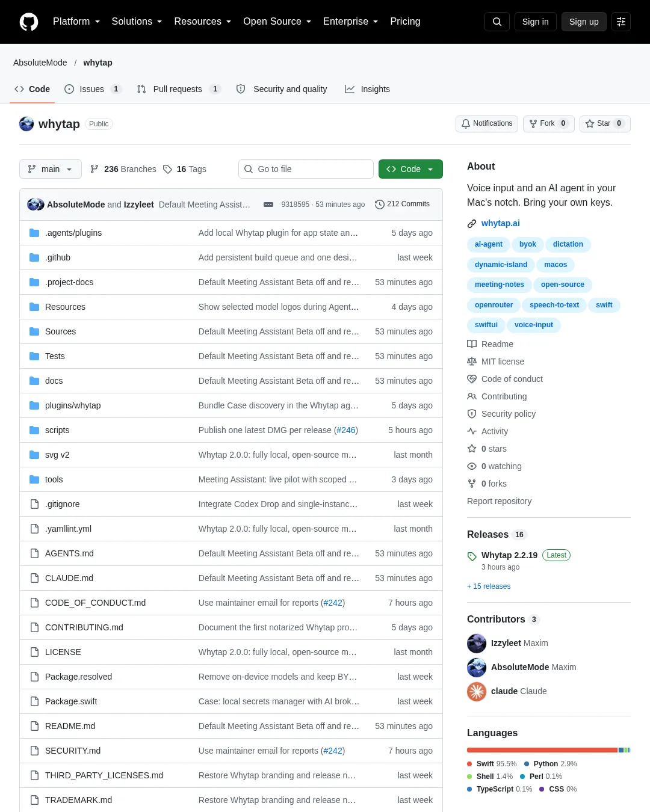Click the Sign in button
Screen dimensions: 650x812
pos(535,22)
